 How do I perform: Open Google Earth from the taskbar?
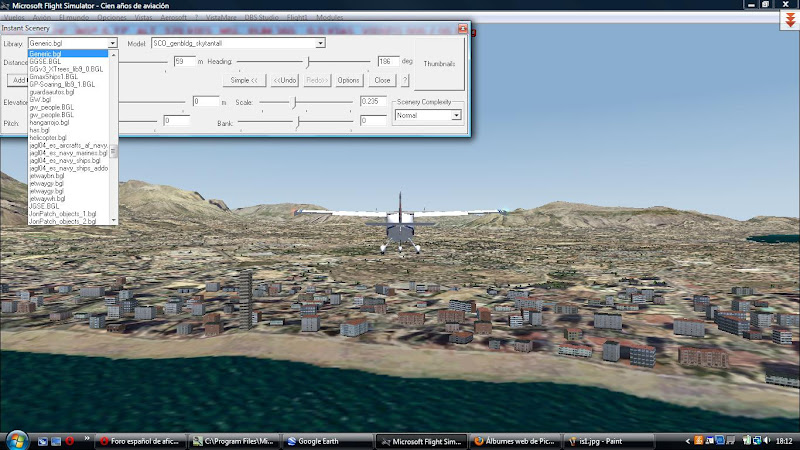click(x=328, y=441)
